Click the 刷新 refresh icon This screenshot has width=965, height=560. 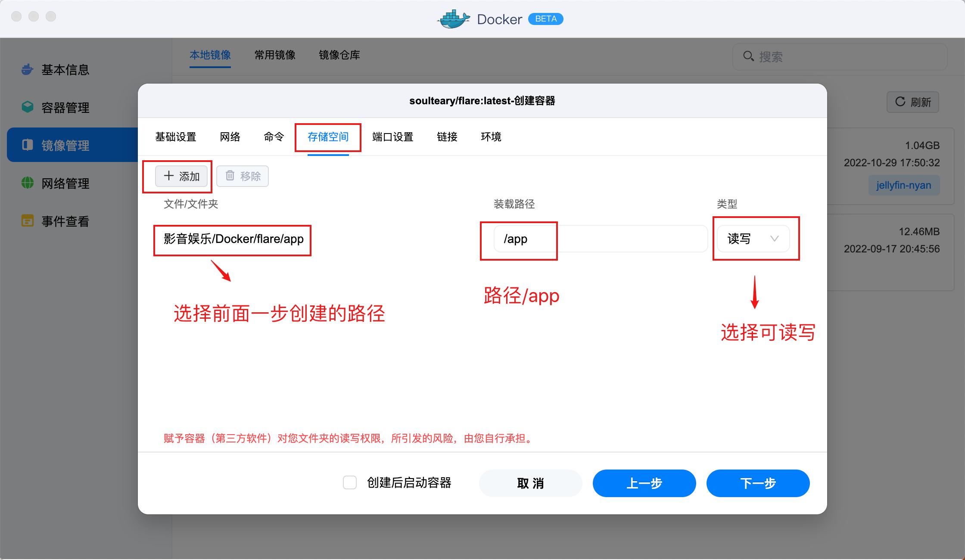[900, 102]
